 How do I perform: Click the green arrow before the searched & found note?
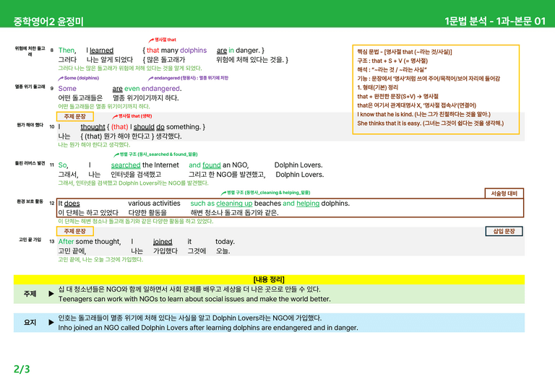[116, 154]
